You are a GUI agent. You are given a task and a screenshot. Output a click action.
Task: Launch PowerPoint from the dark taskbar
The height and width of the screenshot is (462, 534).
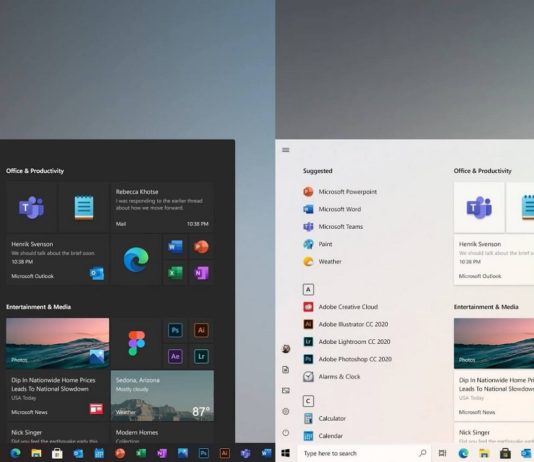pos(120,453)
